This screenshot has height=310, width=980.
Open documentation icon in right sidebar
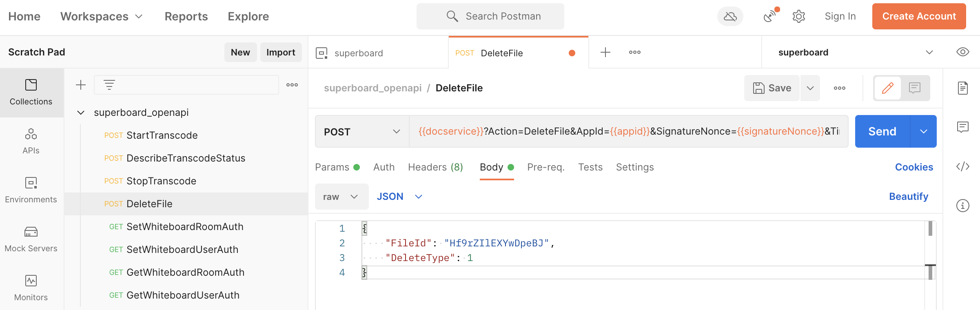(x=963, y=88)
